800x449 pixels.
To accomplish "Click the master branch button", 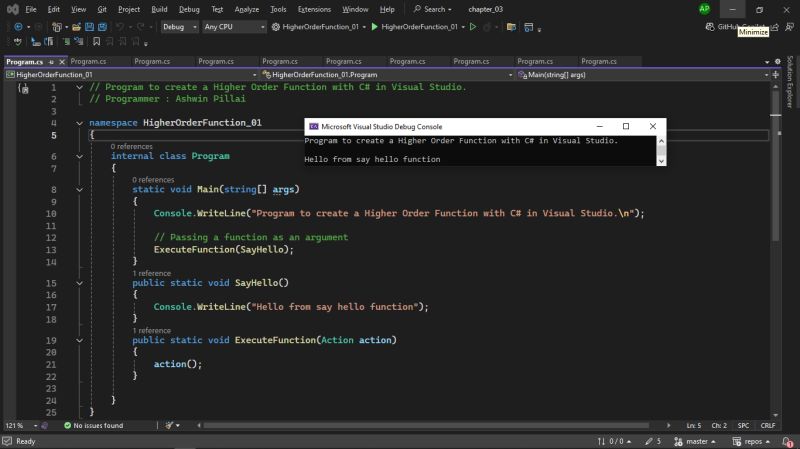I will [x=694, y=441].
